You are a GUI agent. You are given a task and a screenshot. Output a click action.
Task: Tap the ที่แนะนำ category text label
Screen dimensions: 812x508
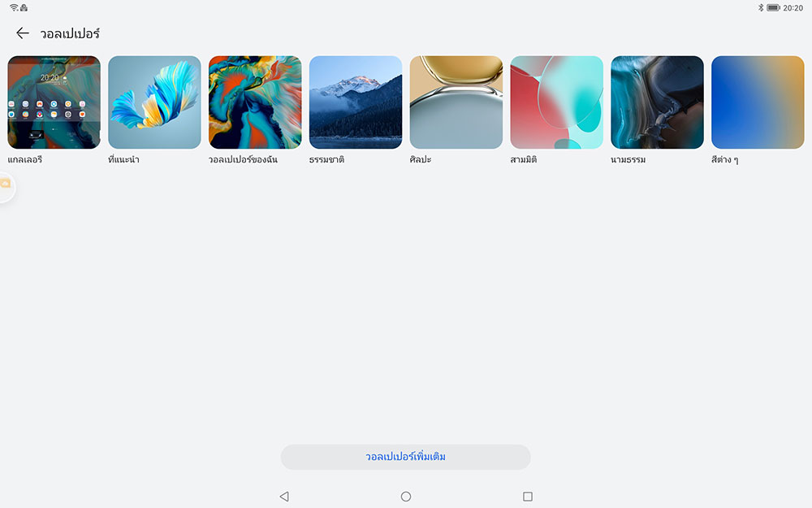pos(123,160)
